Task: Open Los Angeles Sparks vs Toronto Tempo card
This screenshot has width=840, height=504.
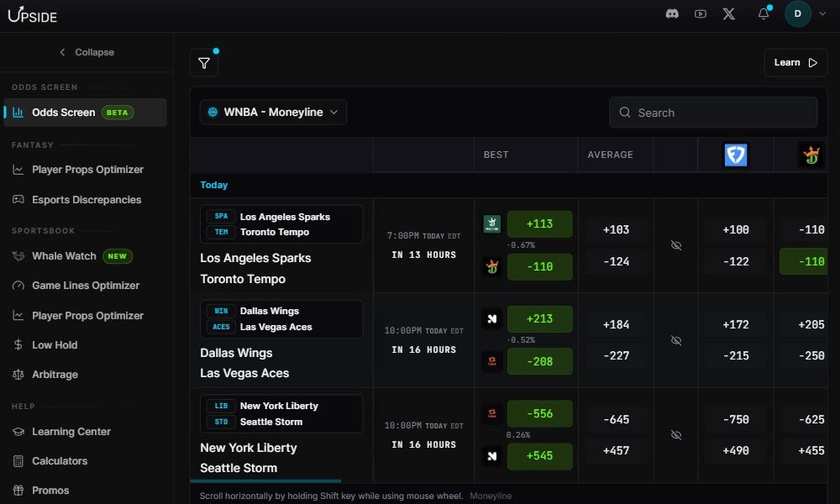Action: coord(281,224)
